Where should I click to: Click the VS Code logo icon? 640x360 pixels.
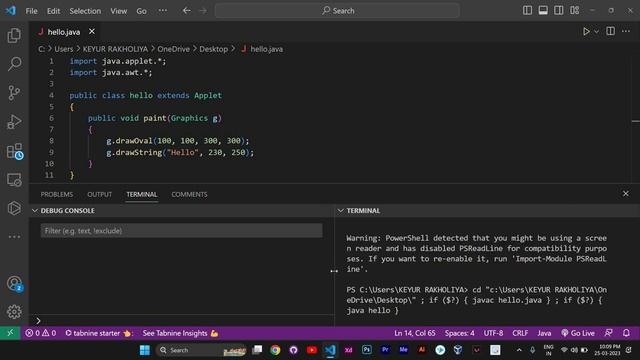click(x=11, y=11)
